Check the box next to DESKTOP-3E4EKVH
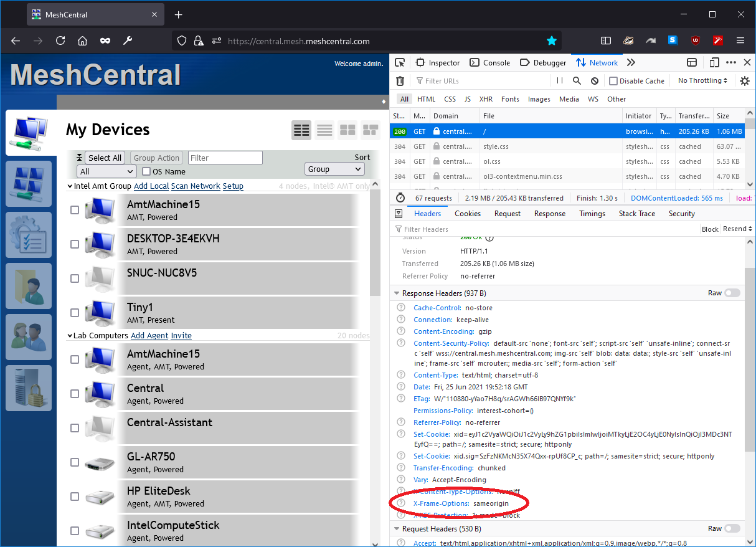This screenshot has height=547, width=756. [75, 244]
